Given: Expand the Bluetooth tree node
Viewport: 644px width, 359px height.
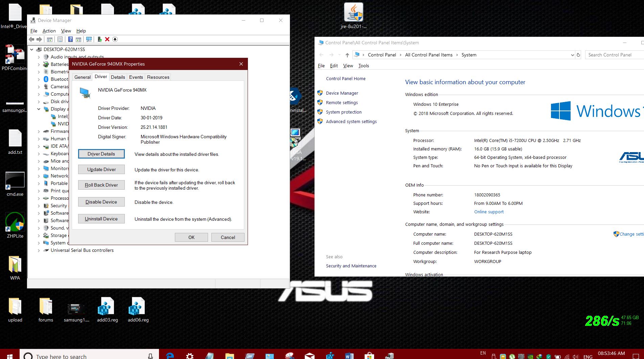Looking at the screenshot, I should tap(39, 79).
